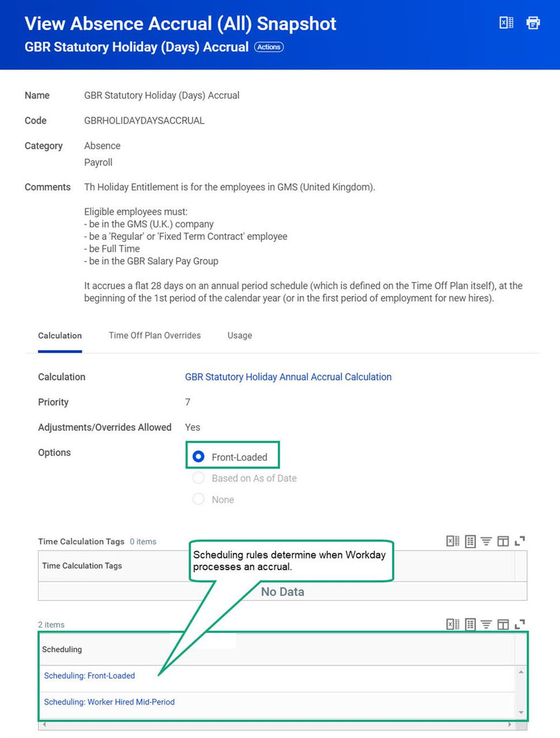
Task: Toggle column preferences for Scheduling grid
Action: (503, 624)
